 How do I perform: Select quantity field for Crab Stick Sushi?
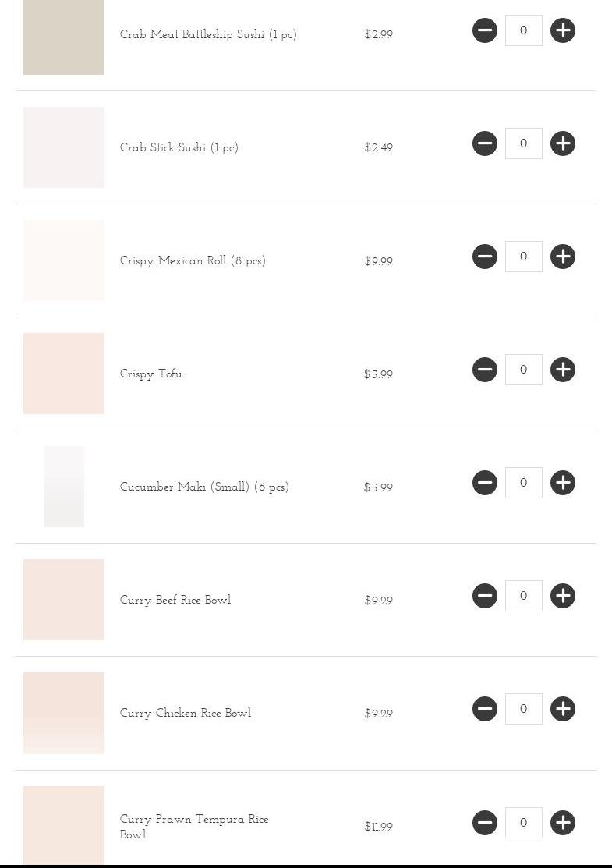tap(524, 143)
